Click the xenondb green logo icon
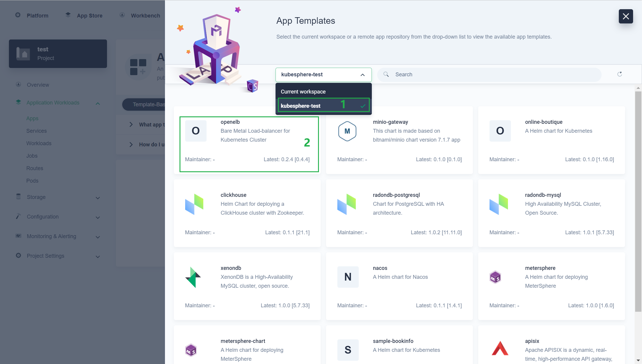This screenshot has width=642, height=364. click(193, 277)
